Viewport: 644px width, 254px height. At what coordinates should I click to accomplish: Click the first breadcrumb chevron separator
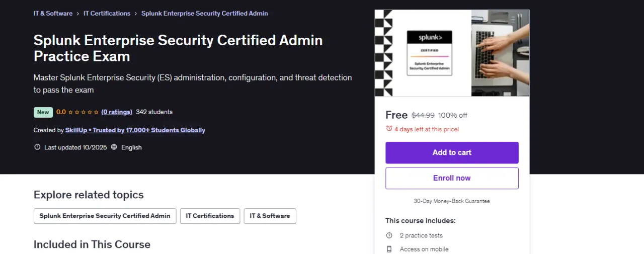pos(78,14)
